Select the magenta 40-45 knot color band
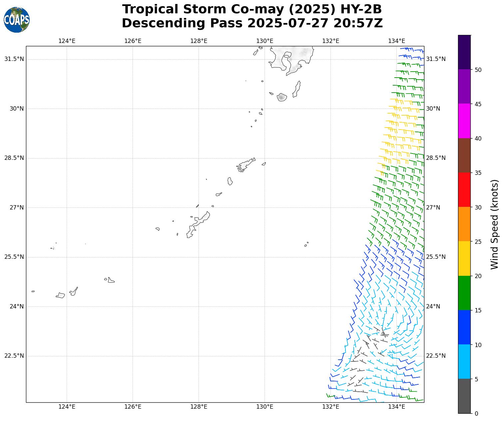 click(x=464, y=121)
